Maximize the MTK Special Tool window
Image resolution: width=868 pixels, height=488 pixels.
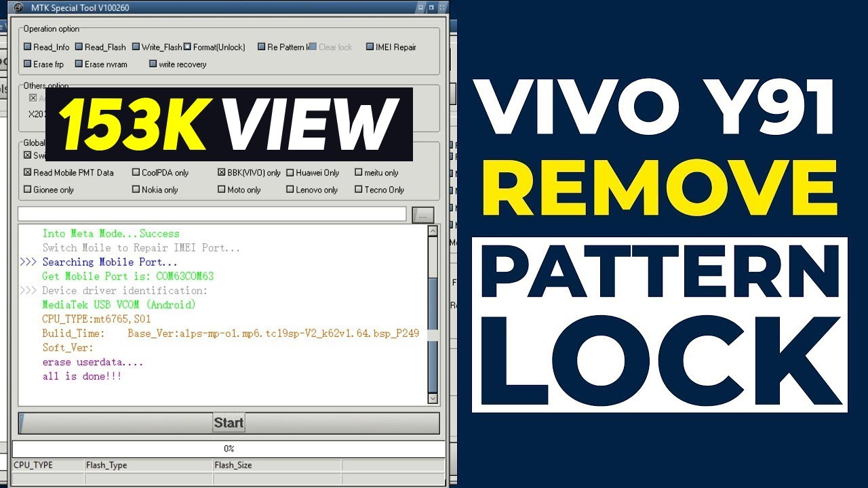click(431, 7)
